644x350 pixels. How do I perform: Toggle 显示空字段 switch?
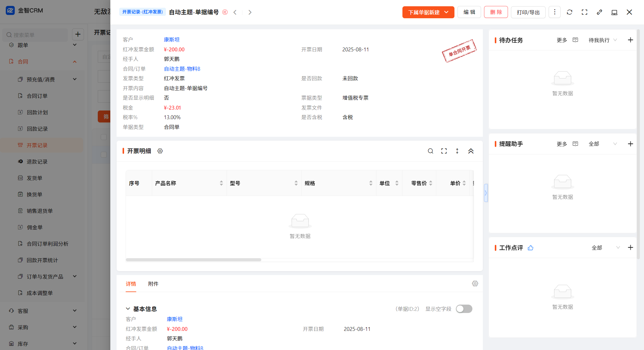coord(464,309)
